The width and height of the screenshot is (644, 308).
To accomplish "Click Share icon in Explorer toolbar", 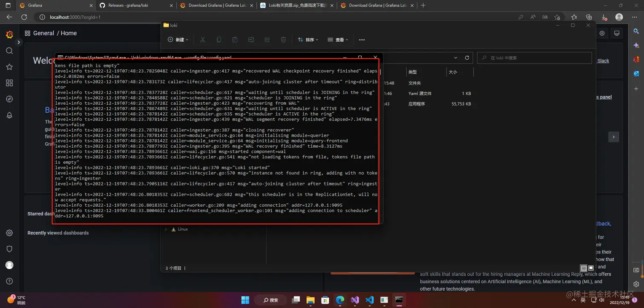I will pyautogui.click(x=267, y=40).
